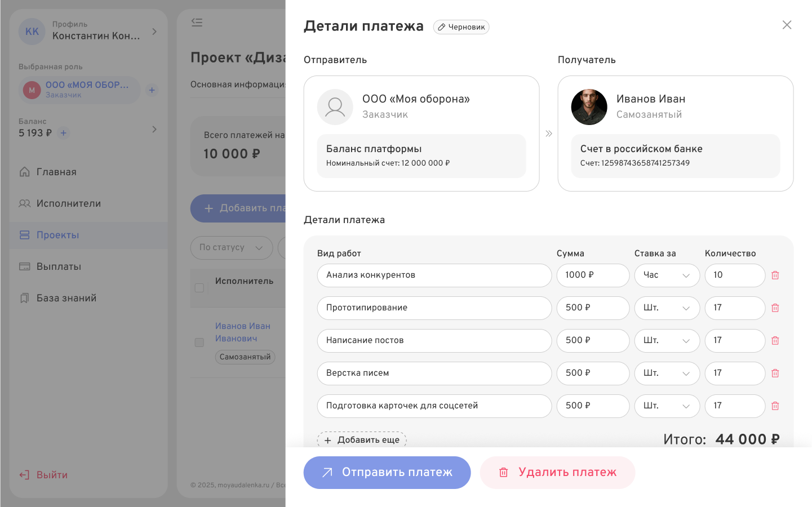This screenshot has height=507, width=812.
Task: Check the checkbox beside Иванов Иван Иванович
Action: 199,343
